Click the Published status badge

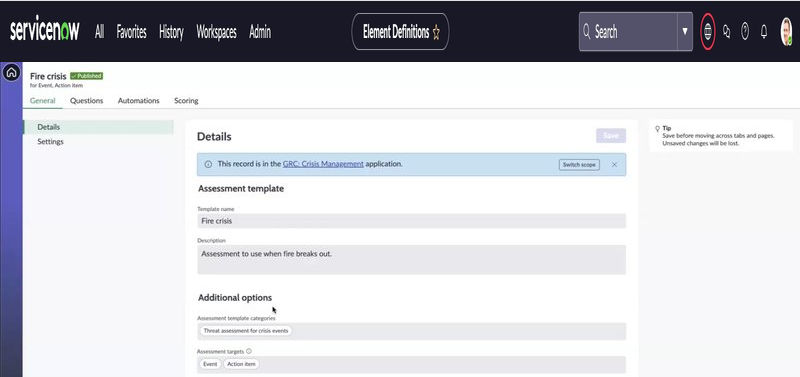(x=87, y=76)
